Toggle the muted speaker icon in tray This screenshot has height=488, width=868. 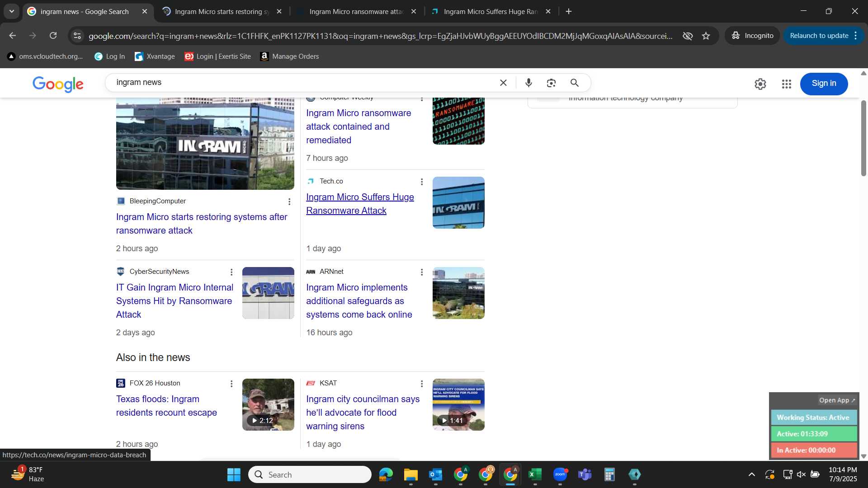tap(801, 474)
